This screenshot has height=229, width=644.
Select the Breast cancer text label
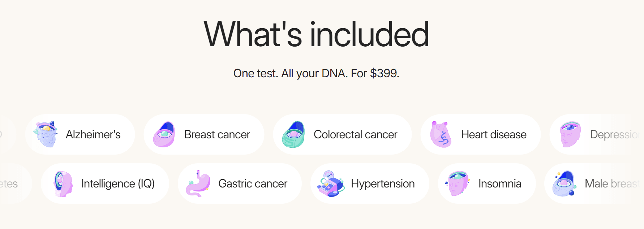[x=217, y=134]
